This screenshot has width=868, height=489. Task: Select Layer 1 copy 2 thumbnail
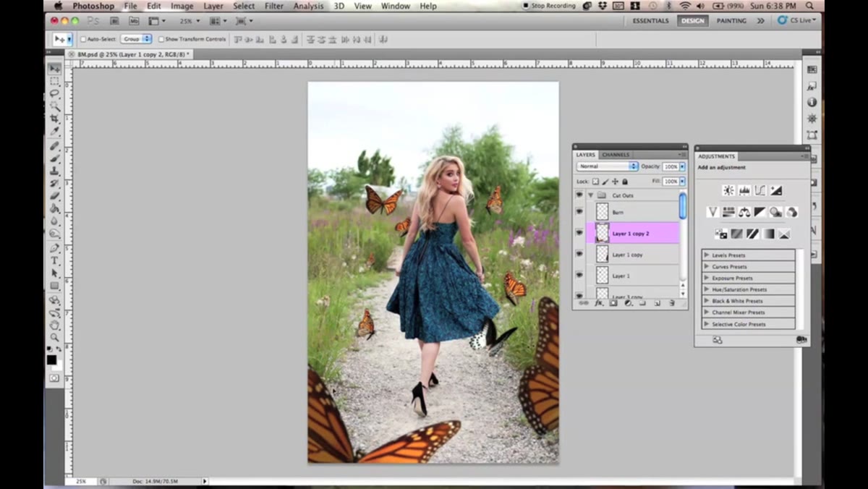(602, 233)
